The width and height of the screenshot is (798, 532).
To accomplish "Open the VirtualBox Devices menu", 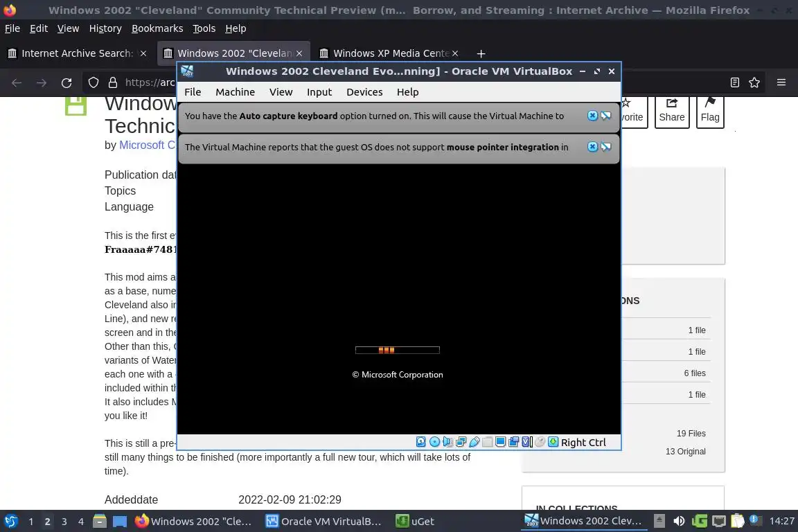I will 364,92.
